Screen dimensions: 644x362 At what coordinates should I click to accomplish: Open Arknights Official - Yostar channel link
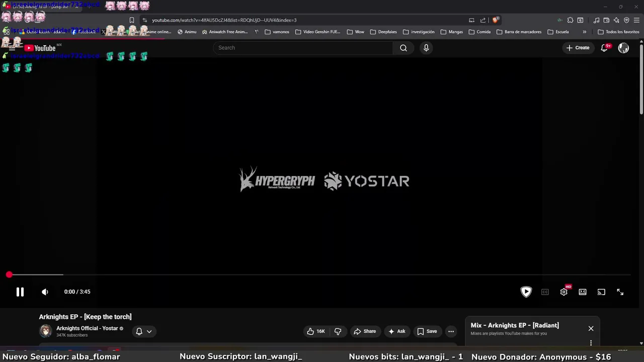tap(87, 328)
